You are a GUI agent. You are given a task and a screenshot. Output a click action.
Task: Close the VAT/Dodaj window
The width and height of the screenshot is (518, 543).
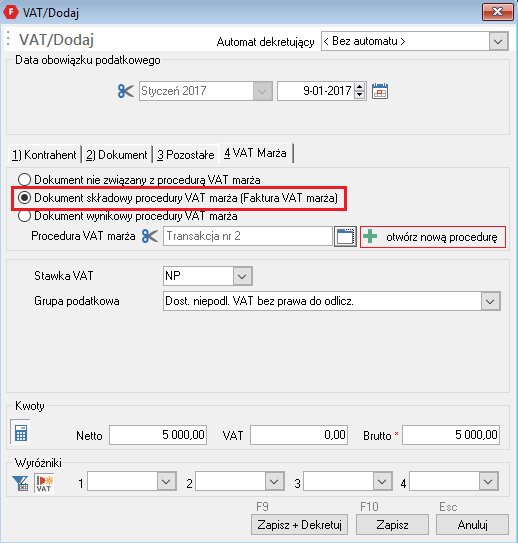[x=498, y=12]
